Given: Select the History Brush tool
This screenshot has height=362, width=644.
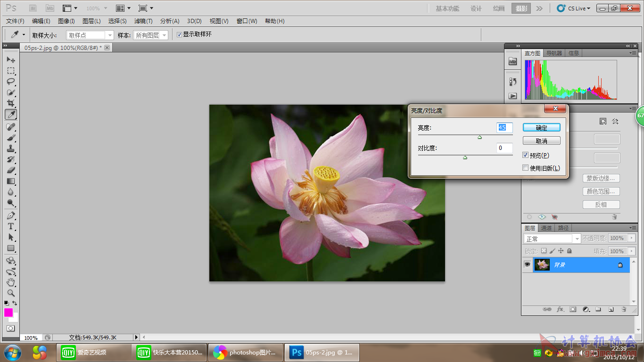Looking at the screenshot, I should 11,159.
